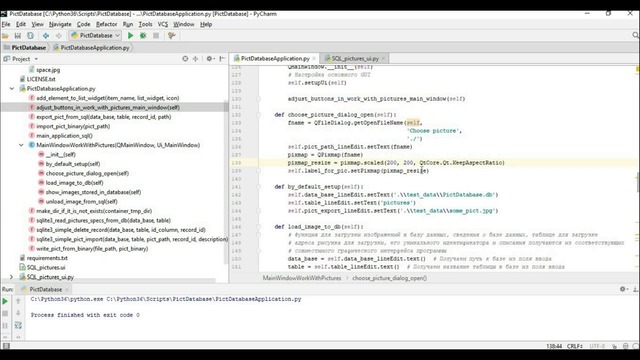Click the inspector icon in the status bar
This screenshot has width=640, height=360.
[x=626, y=346]
